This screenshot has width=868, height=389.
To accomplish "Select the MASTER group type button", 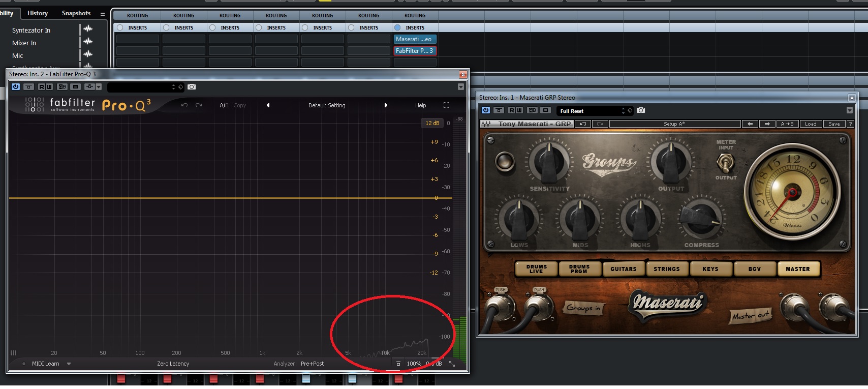I will pos(797,269).
